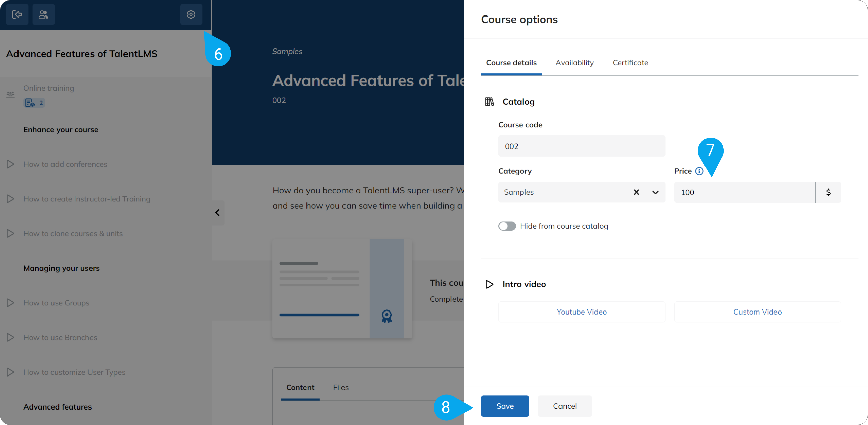
Task: Click play icon for How to use Branches
Action: point(10,338)
